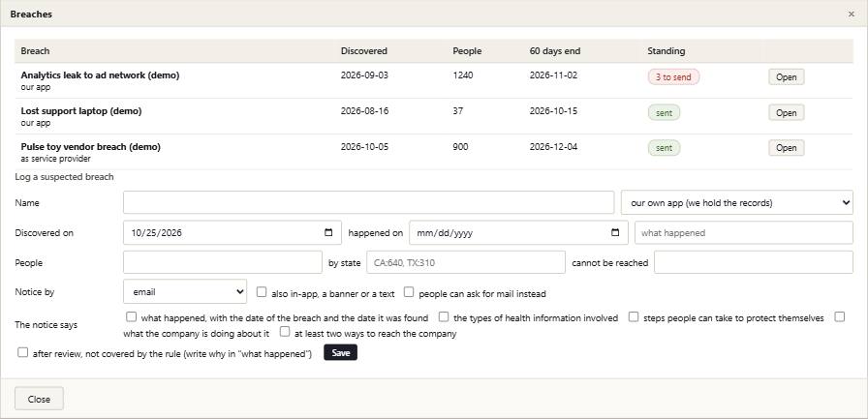Image resolution: width=868 pixels, height=419 pixels.
Task: Click the 'Breach' column header
Action: pos(35,51)
